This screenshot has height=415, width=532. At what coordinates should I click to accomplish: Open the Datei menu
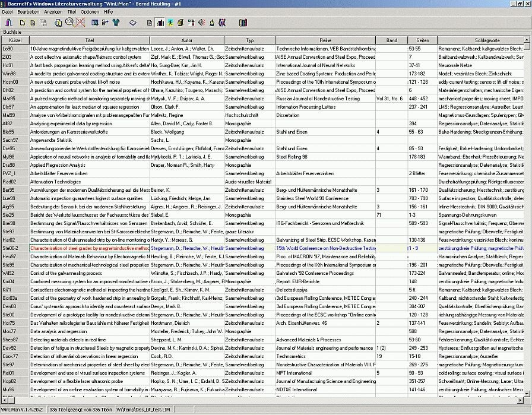(x=8, y=12)
